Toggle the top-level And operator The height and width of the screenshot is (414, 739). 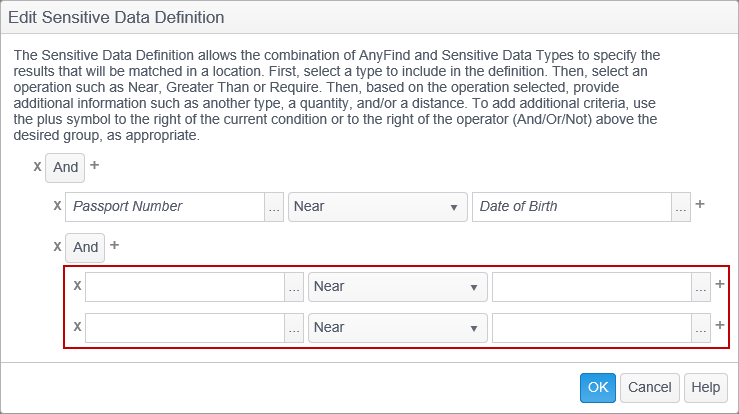tap(66, 167)
